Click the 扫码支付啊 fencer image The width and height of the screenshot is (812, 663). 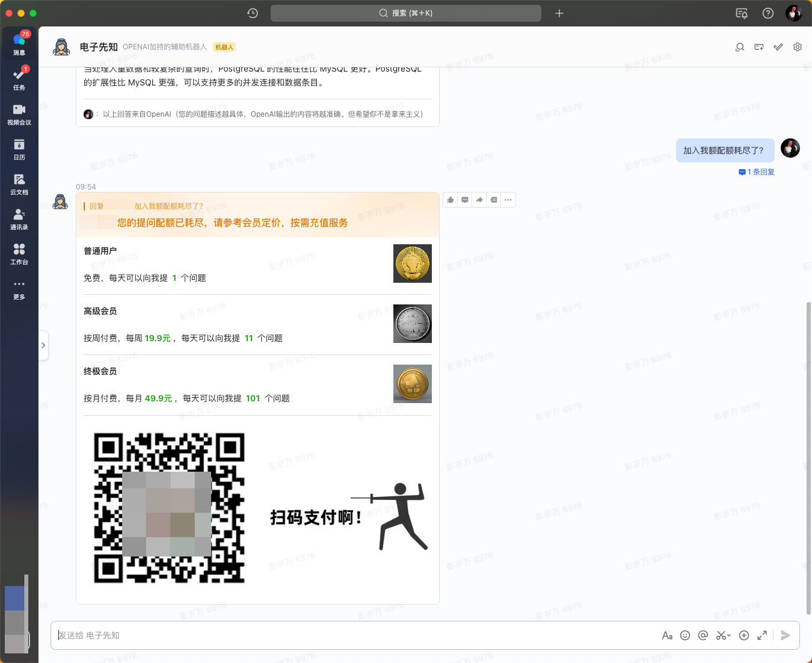coord(349,516)
